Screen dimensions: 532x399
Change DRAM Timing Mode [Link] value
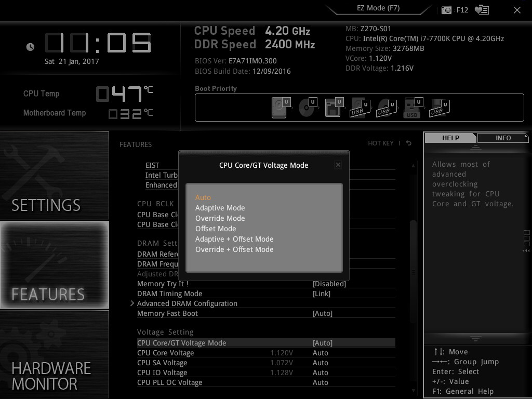(321, 294)
